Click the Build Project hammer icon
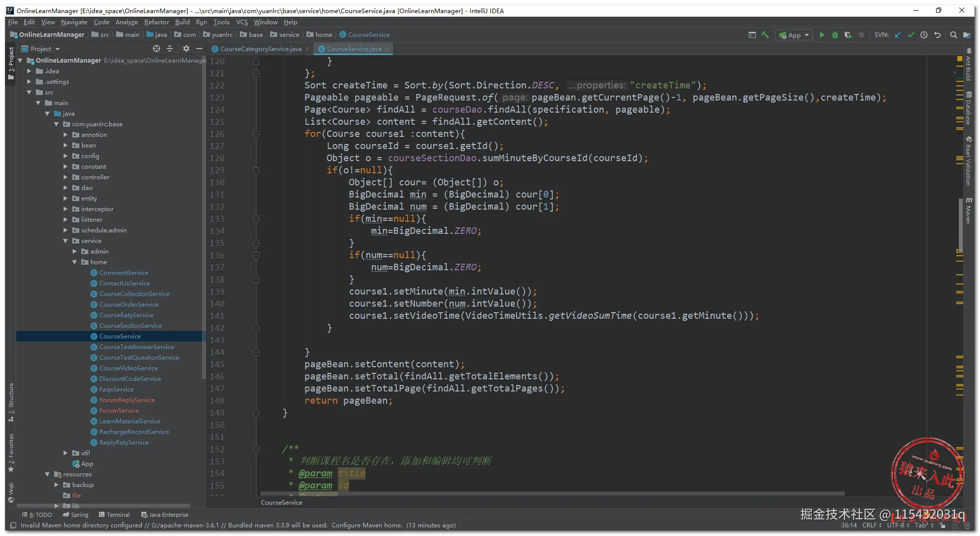The height and width of the screenshot is (536, 980). (x=765, y=35)
